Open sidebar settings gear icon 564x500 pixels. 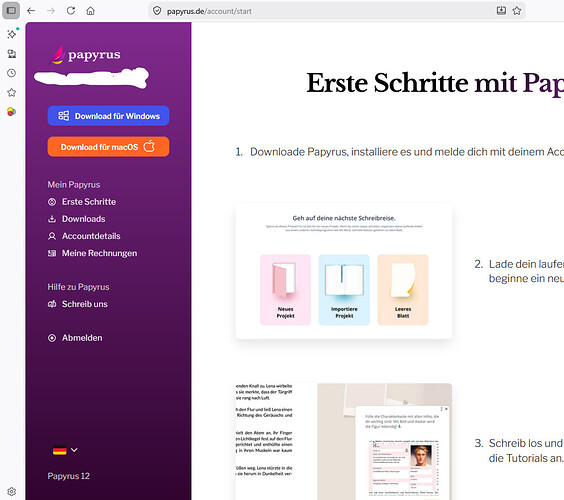click(x=12, y=491)
